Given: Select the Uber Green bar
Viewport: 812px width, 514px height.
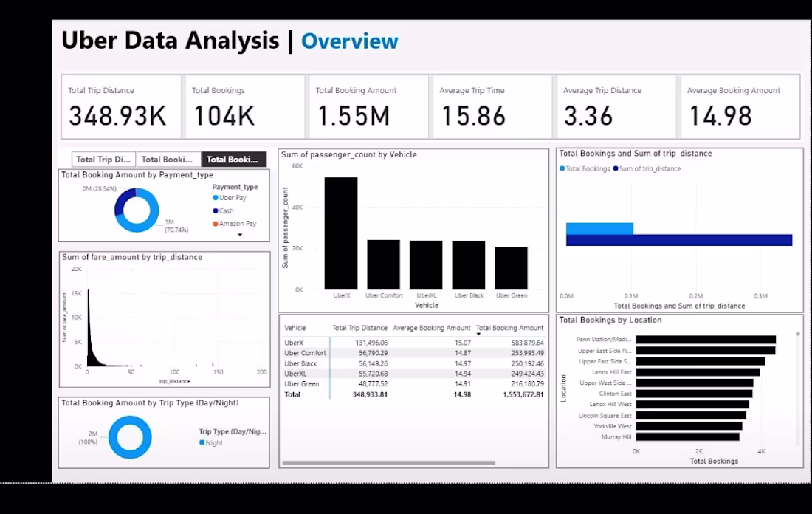Looking at the screenshot, I should (511, 268).
